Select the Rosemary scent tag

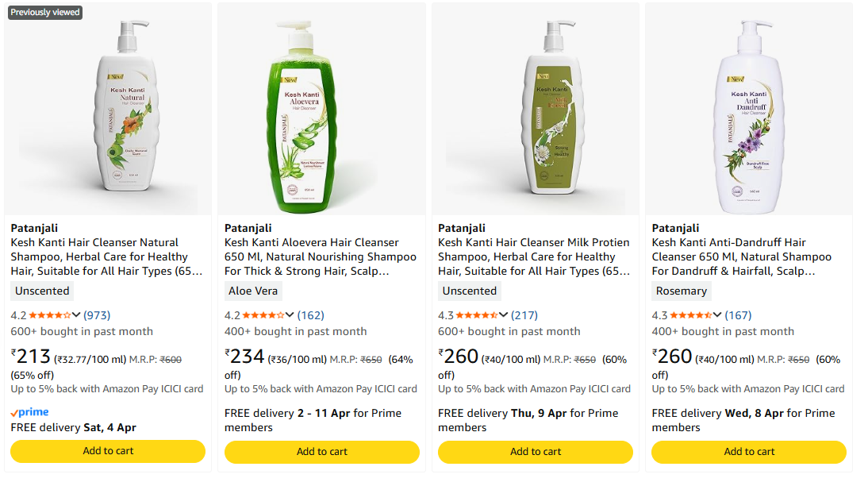click(682, 291)
